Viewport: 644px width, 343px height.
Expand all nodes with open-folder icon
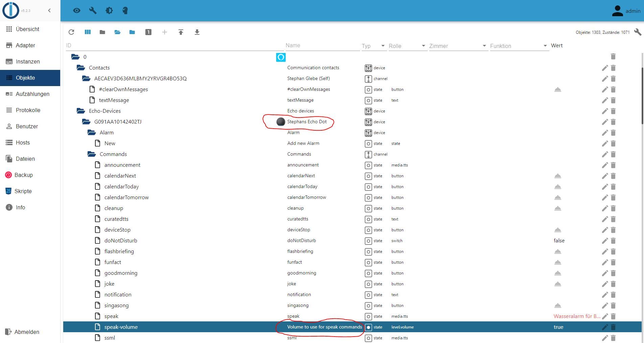[x=117, y=32]
